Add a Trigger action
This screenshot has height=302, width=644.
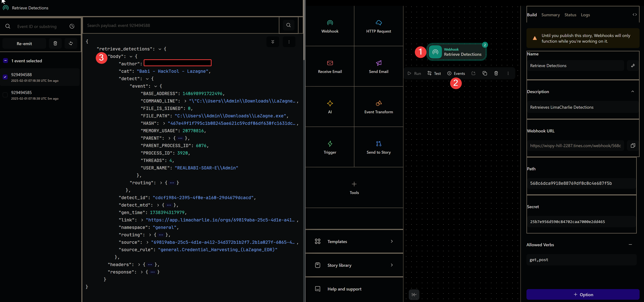click(330, 147)
